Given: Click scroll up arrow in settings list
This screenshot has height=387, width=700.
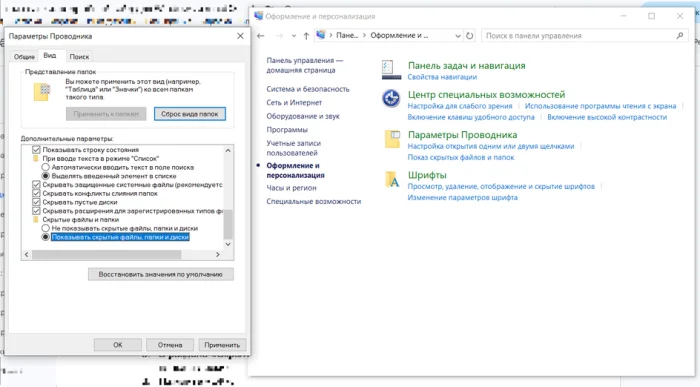Looking at the screenshot, I should 228,150.
